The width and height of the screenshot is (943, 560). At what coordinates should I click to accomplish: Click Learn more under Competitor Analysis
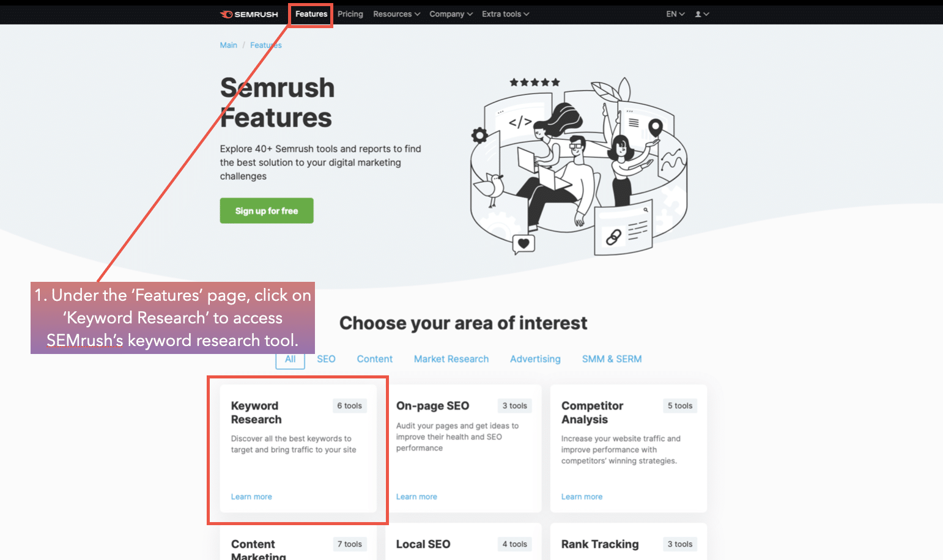tap(582, 496)
